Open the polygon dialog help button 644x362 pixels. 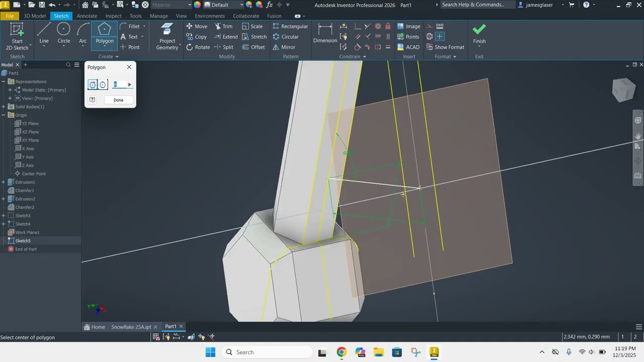92,100
